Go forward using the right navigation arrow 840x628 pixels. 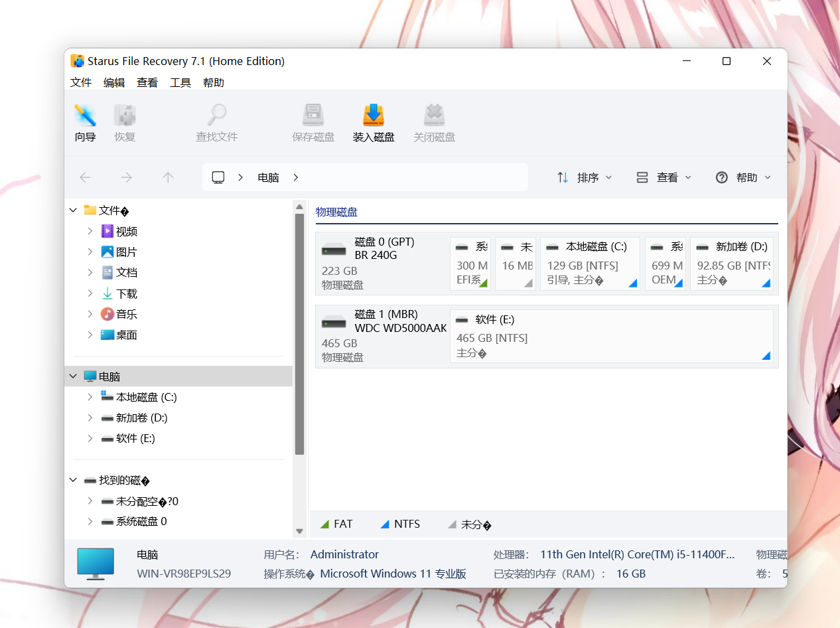pyautogui.click(x=127, y=177)
